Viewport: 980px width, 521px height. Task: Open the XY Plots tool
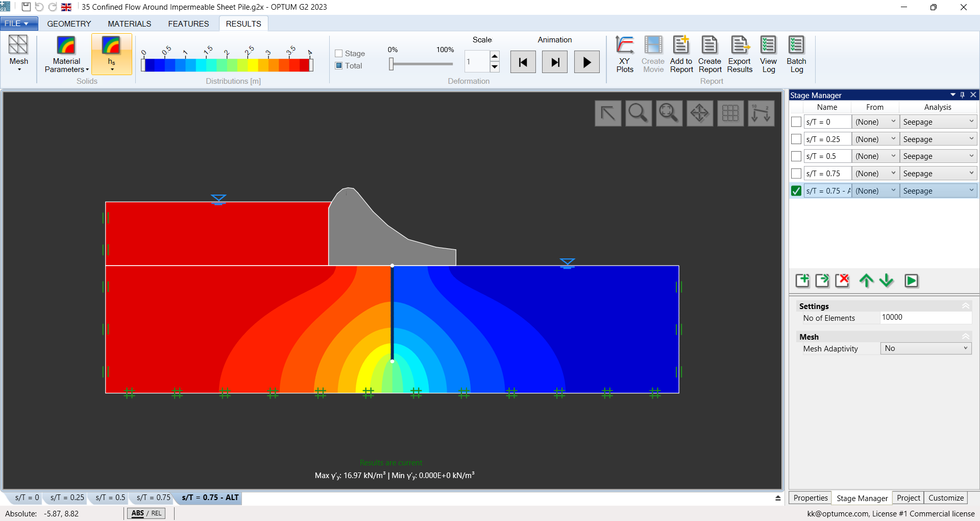(x=624, y=54)
